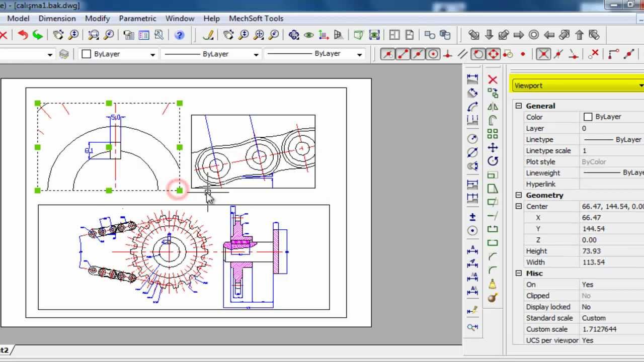Open the Layers manager icon
The height and width of the screenshot is (362, 644).
64,54
